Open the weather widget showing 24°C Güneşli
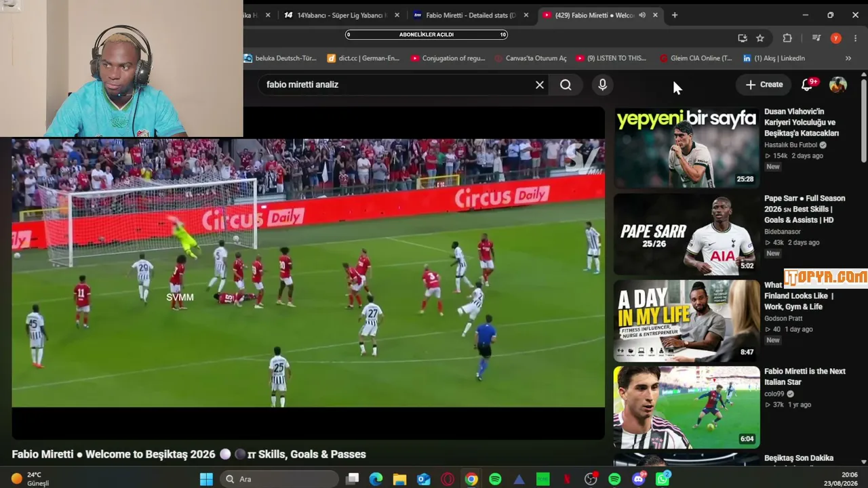Screen dimensions: 868x488 (31, 479)
